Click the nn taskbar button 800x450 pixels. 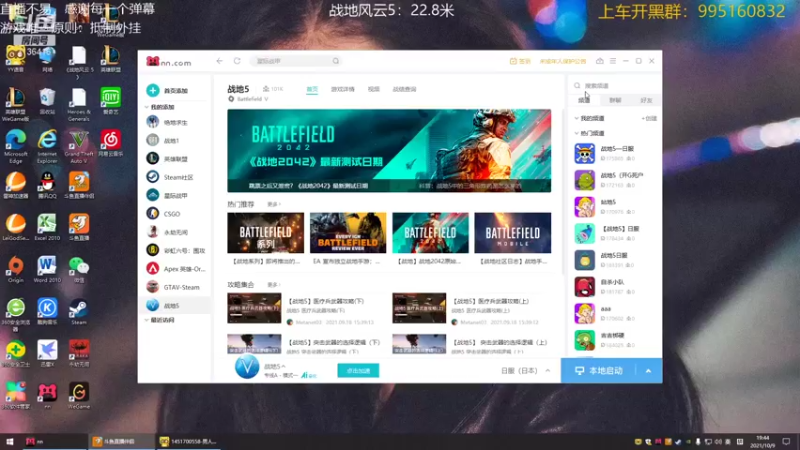[x=55, y=441]
